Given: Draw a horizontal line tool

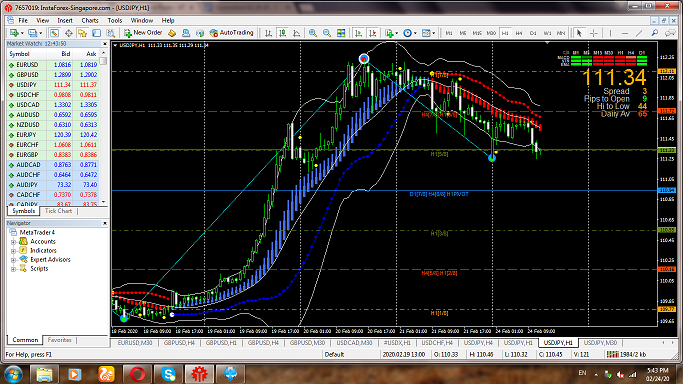Looking at the screenshot, I should [x=625, y=33].
